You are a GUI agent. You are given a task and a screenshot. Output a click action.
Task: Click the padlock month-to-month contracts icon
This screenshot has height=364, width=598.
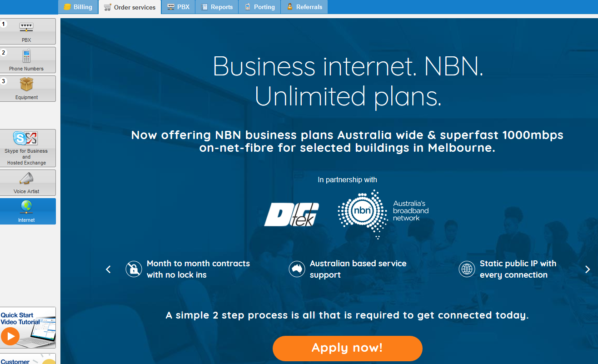(x=134, y=269)
